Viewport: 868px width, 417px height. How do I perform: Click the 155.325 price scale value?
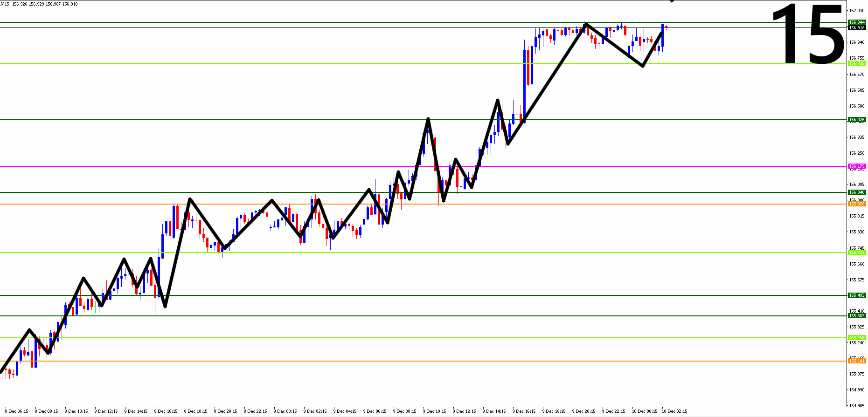[x=857, y=327]
